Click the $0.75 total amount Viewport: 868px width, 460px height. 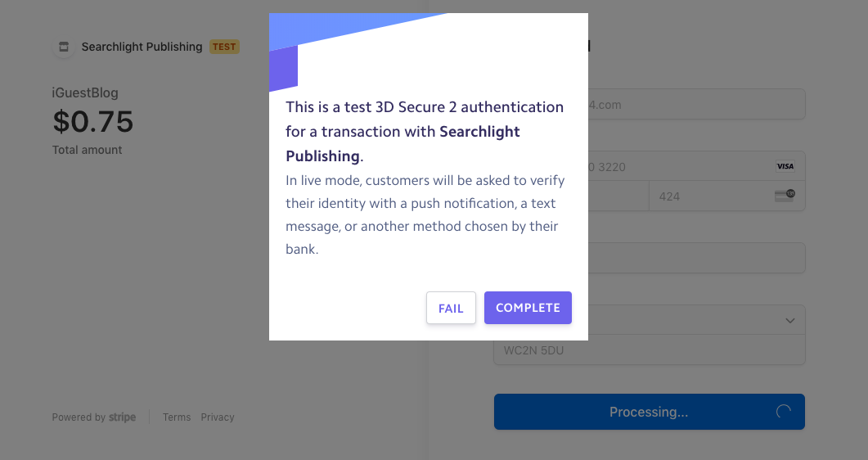[x=93, y=122]
